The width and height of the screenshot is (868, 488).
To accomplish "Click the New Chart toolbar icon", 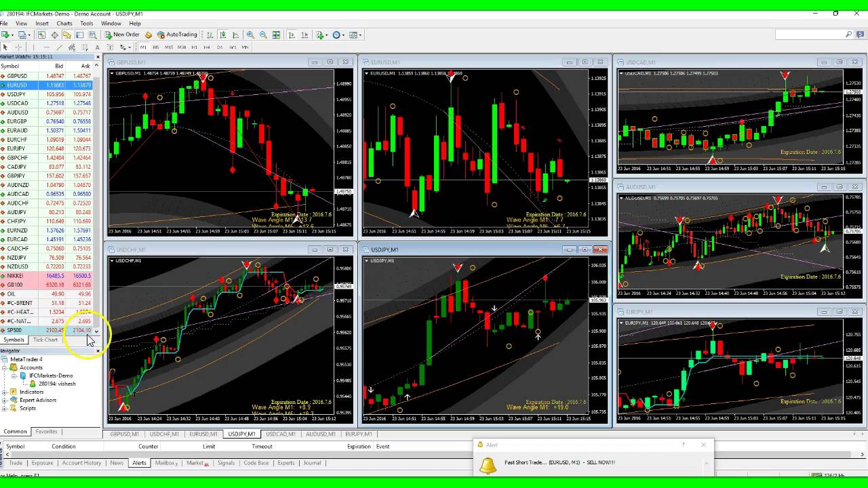I will coord(7,35).
